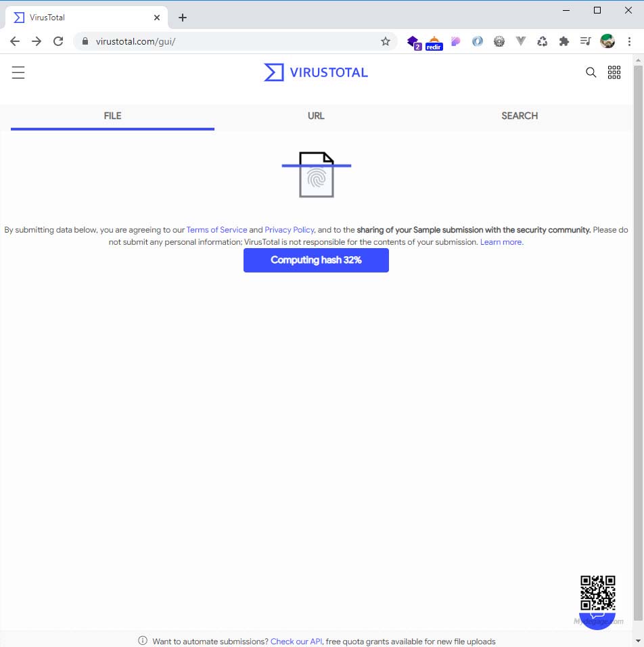Open the Chrome three-dot menu
This screenshot has width=644, height=647.
pyautogui.click(x=629, y=41)
